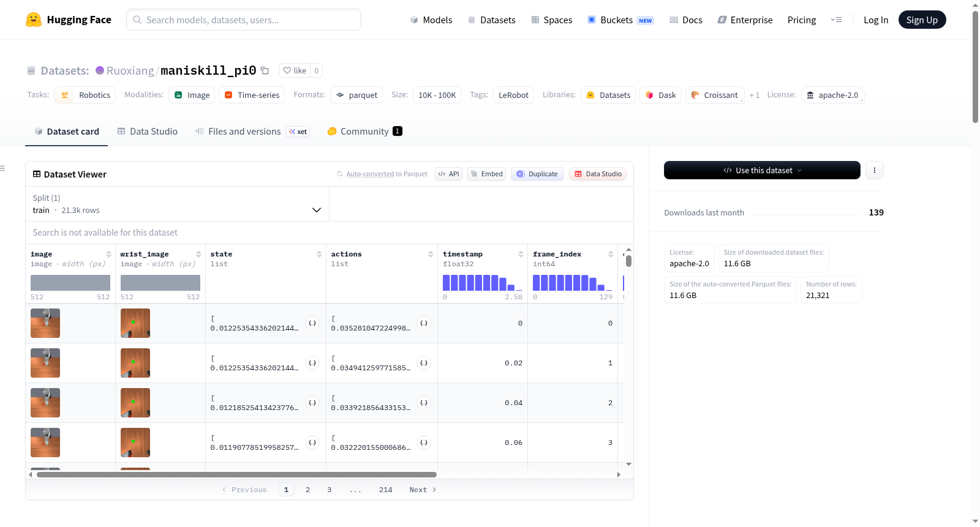980x527 pixels.
Task: Open the more options three-dot menu
Action: (875, 170)
